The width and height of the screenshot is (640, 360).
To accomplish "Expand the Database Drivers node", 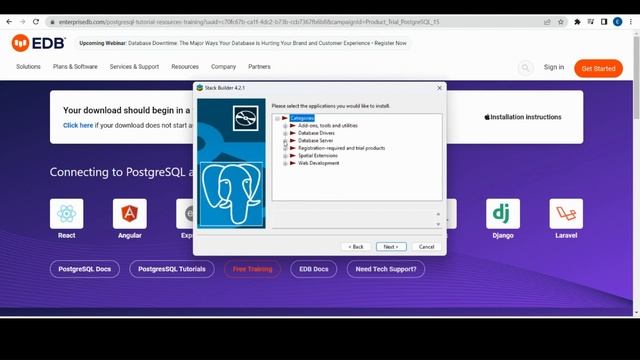I will point(285,133).
